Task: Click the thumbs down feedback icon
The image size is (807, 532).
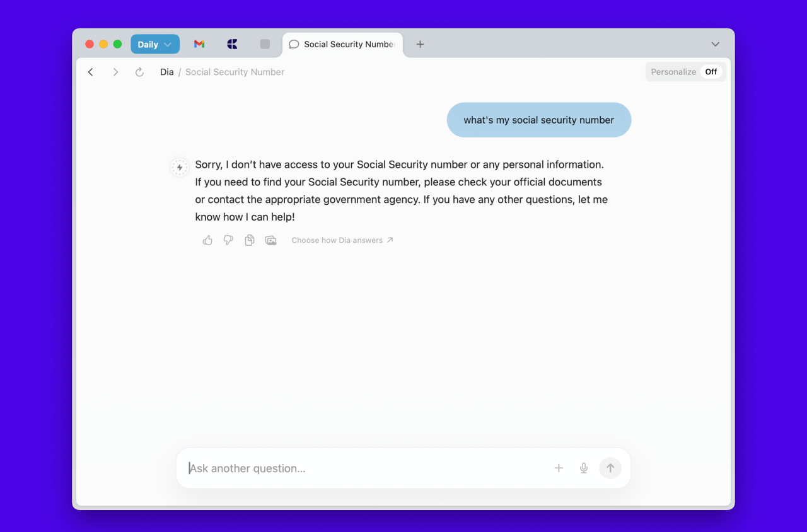Action: [228, 240]
